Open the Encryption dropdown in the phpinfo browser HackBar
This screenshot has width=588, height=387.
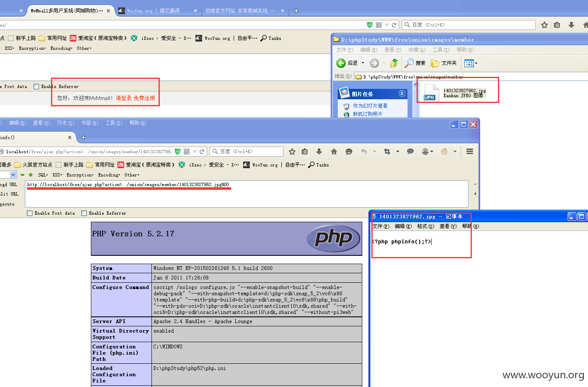(x=80, y=175)
